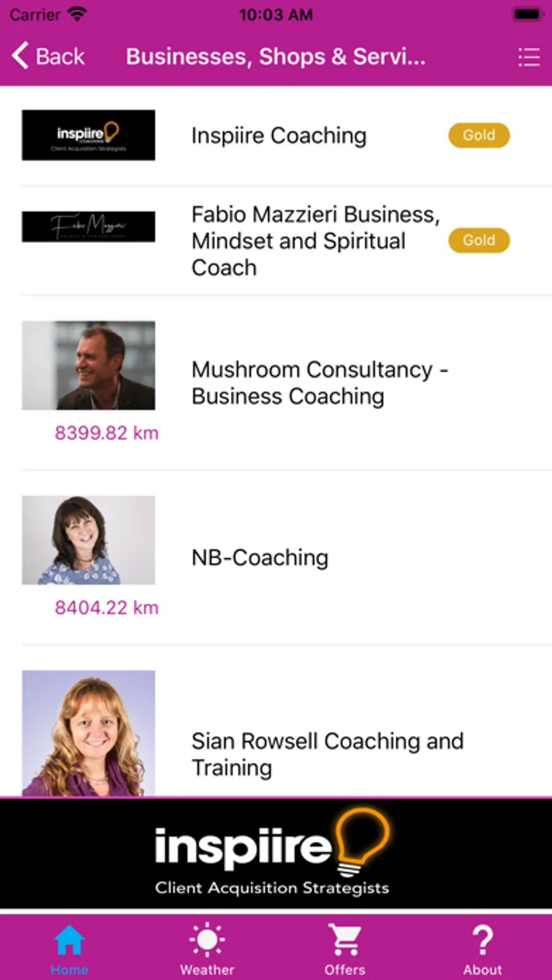Open the Inspiire Client Acquisition Strategists banner
Screen dimensions: 552x980
[x=275, y=852]
